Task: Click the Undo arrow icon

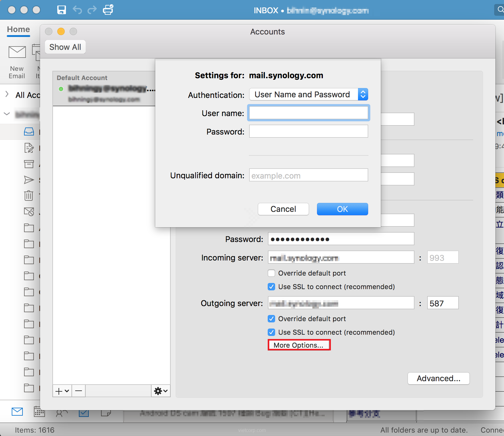Action: pyautogui.click(x=77, y=10)
